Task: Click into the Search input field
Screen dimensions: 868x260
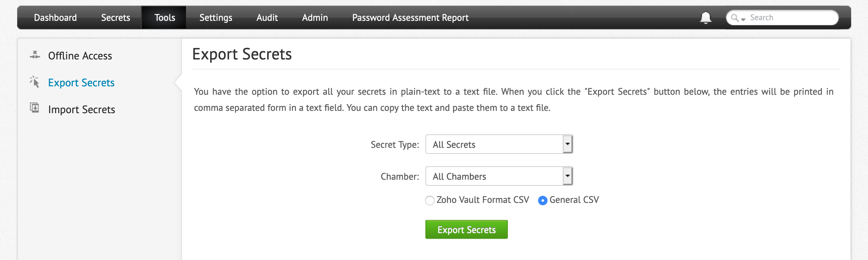Action: tap(792, 17)
